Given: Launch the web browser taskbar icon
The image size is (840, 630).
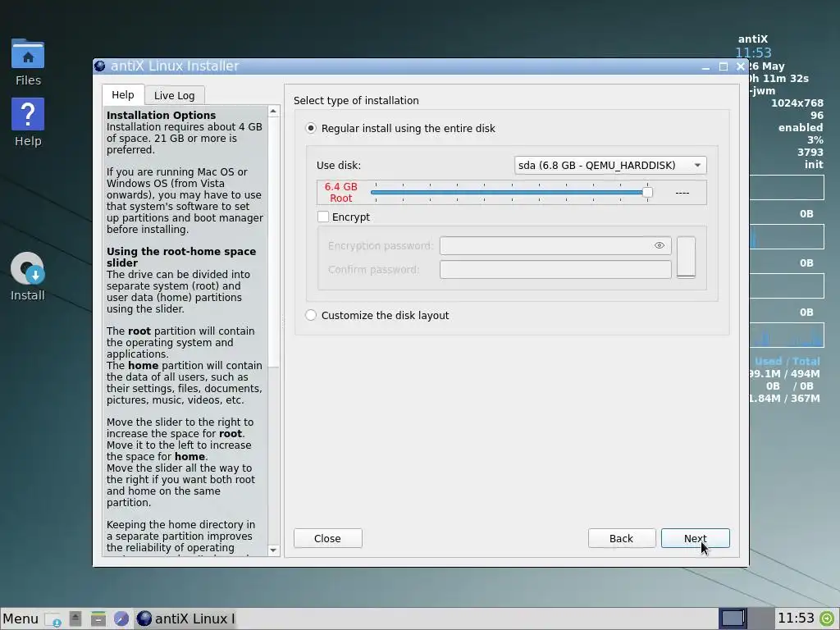Looking at the screenshot, I should [121, 619].
